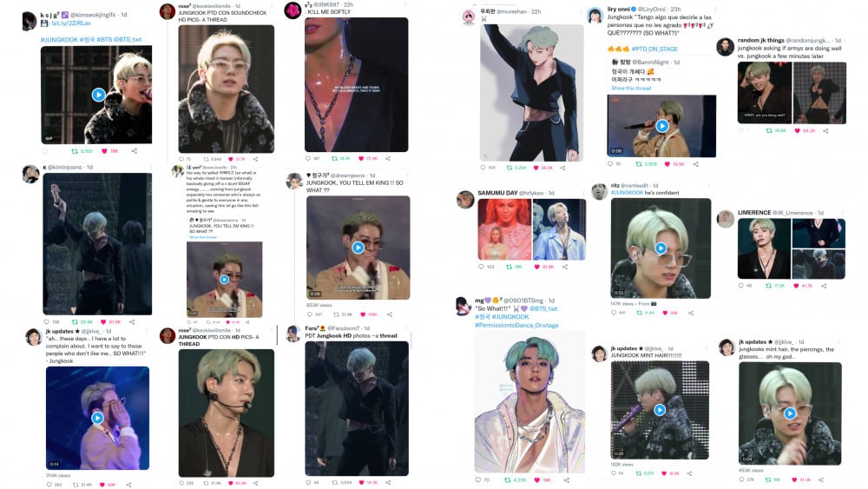This screenshot has width=868, height=489.
Task: Share the mint-hair fan art illustration tweet
Action: coord(562,168)
